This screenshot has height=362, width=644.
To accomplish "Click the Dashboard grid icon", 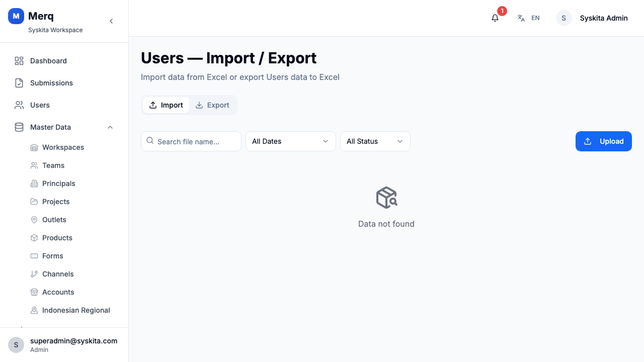I will tap(19, 61).
